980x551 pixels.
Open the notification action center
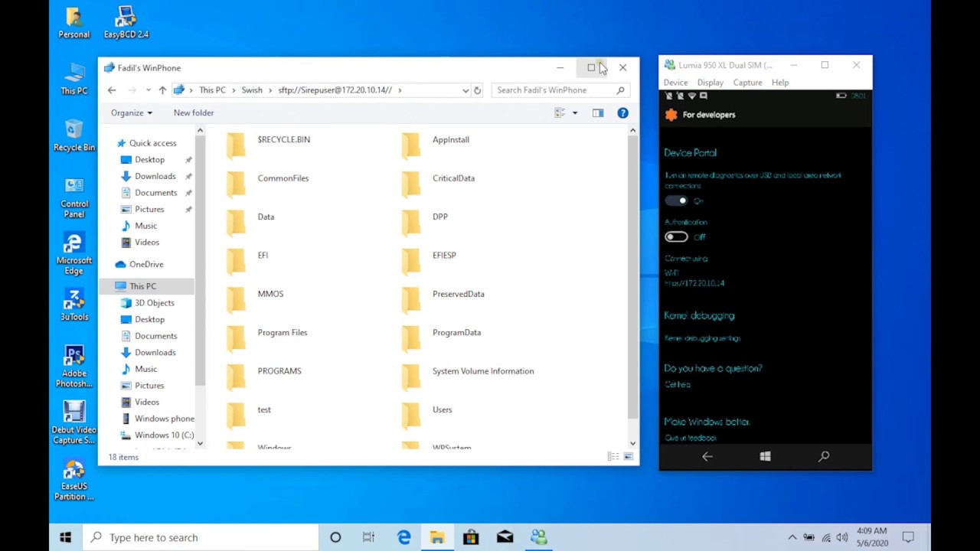tap(908, 537)
